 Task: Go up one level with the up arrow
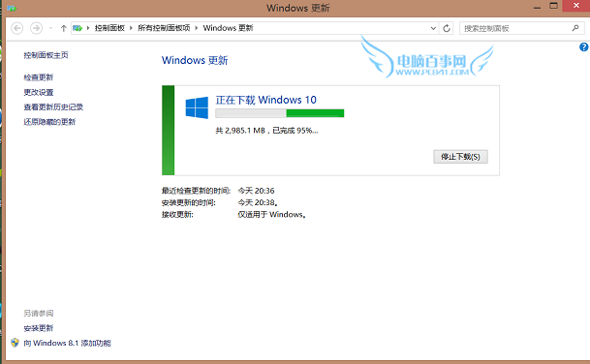(64, 28)
